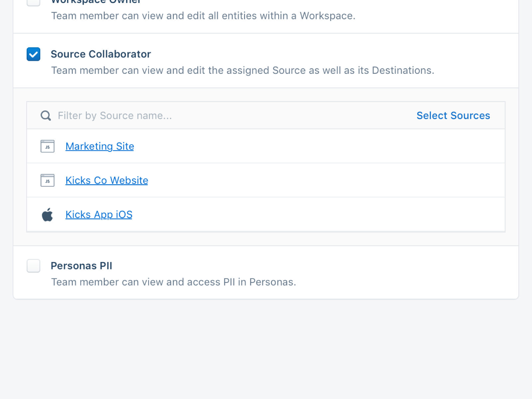
Task: Tick the Workspace Owner checkbox
Action: tap(34, 2)
